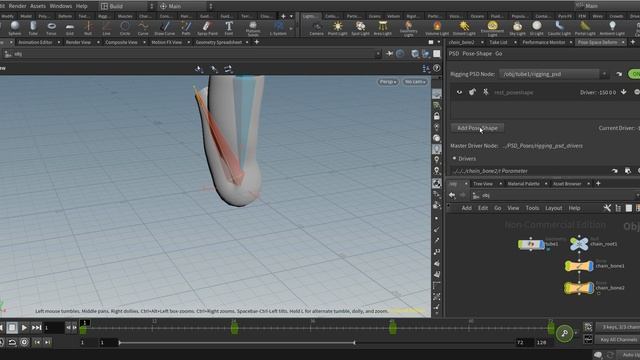
Task: Toggle the green ON switch in PSD panel
Action: pos(634,74)
